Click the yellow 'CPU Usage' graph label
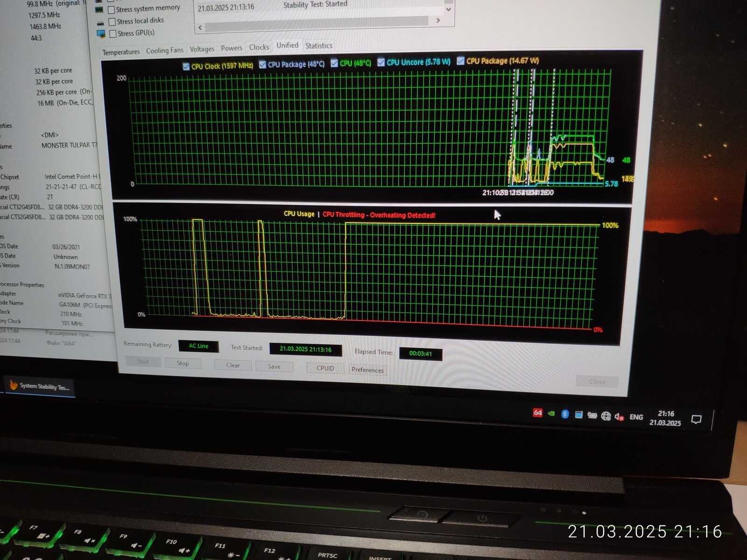Screen dimensions: 747x560 [299, 214]
